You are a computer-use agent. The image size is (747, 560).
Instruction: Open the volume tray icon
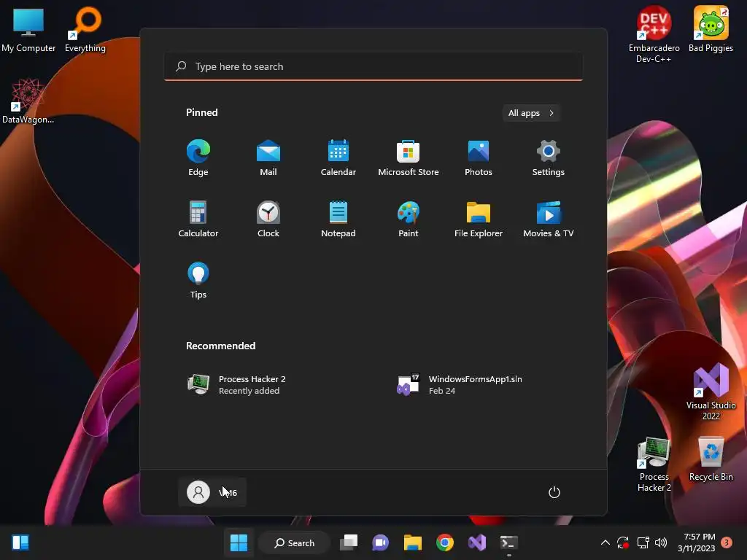click(x=661, y=542)
